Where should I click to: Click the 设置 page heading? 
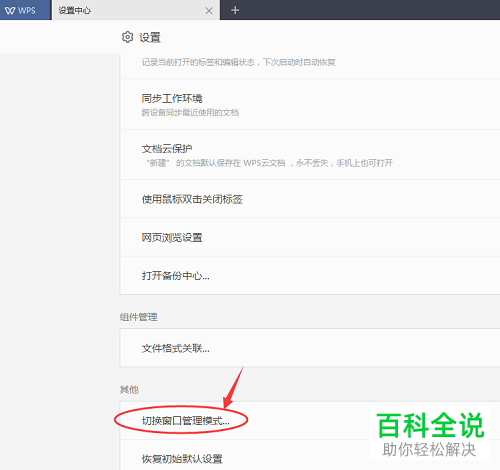[x=150, y=37]
